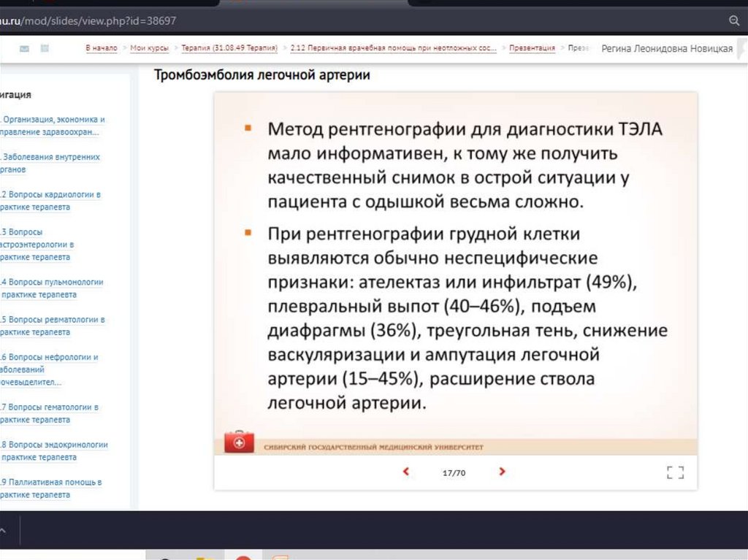
Task: Click the browser address bar URL
Action: [88, 21]
